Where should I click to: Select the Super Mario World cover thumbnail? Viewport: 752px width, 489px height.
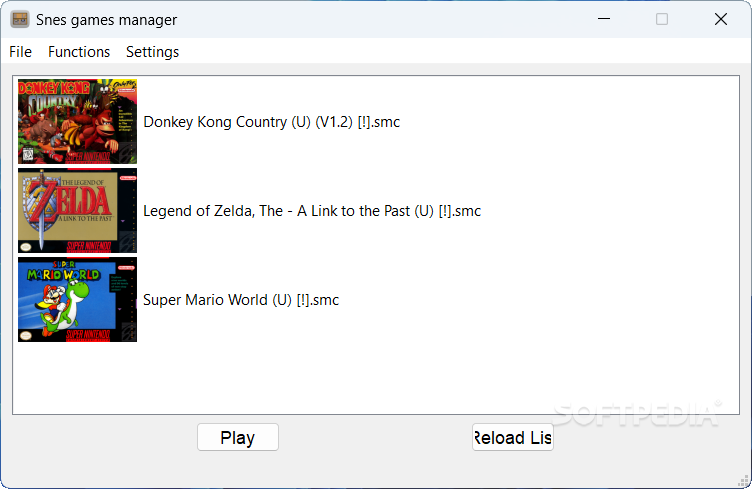(78, 300)
